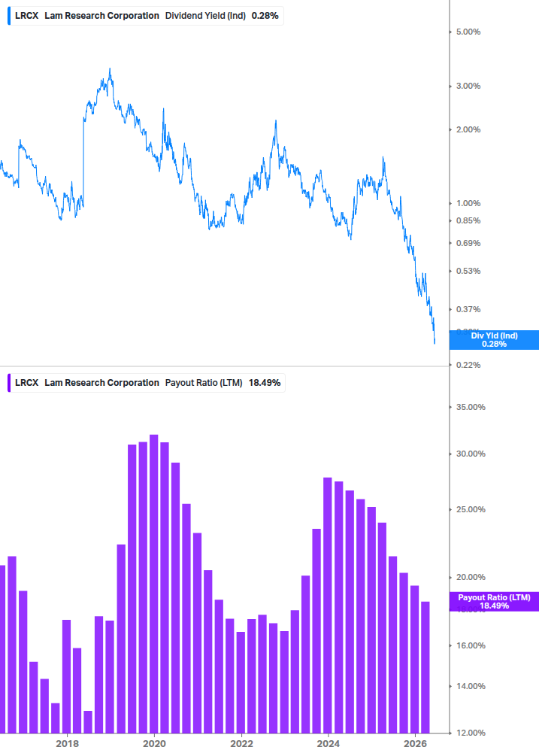This screenshot has height=756, width=539.
Task: Click the 30.00% payout ratio axis label
Action: coord(471,454)
